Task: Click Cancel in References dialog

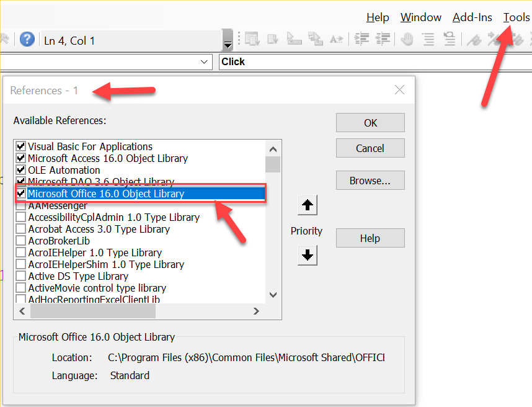Action: point(370,148)
